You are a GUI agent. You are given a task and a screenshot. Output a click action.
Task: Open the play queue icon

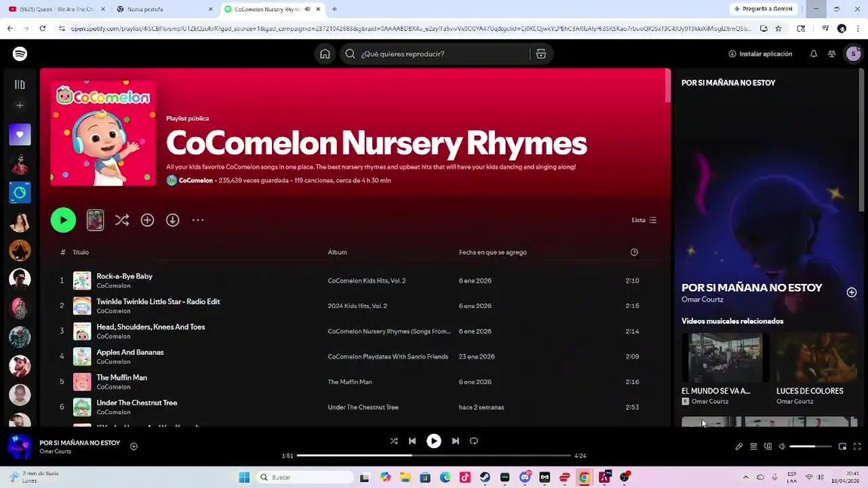point(753,446)
